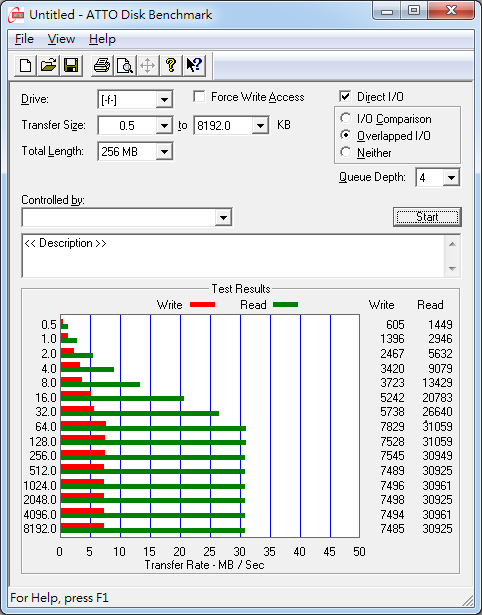This screenshot has height=615, width=482.
Task: Click the read value 1449
Action: 440,325
